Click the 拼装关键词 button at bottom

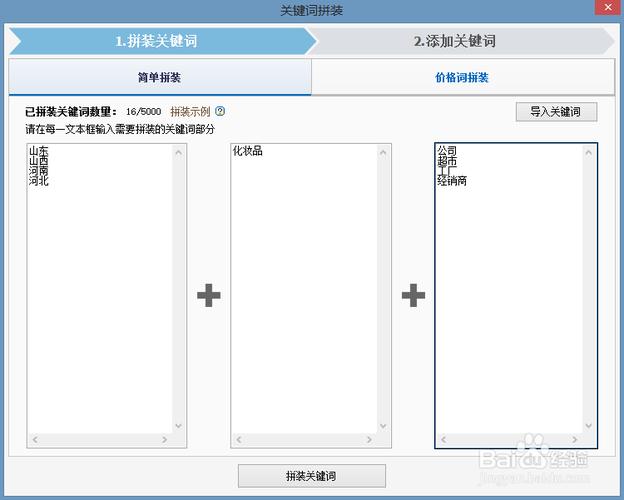pos(312,476)
